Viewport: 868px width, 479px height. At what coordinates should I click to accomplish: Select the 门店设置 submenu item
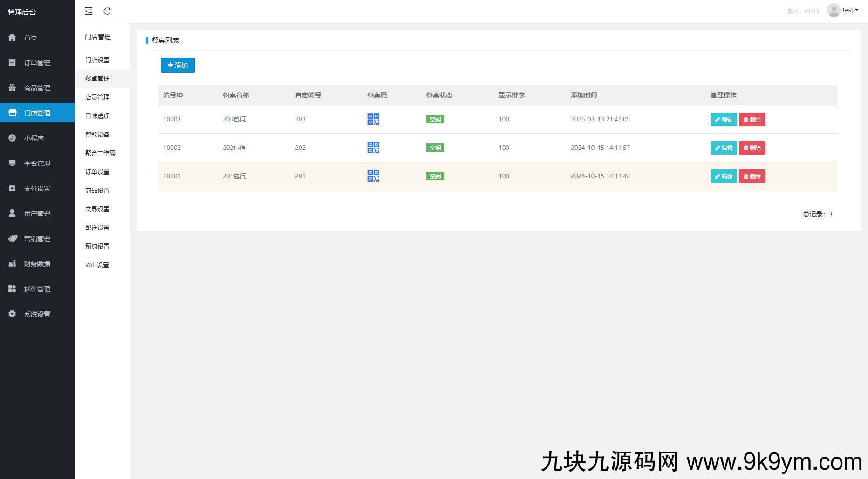click(x=103, y=60)
